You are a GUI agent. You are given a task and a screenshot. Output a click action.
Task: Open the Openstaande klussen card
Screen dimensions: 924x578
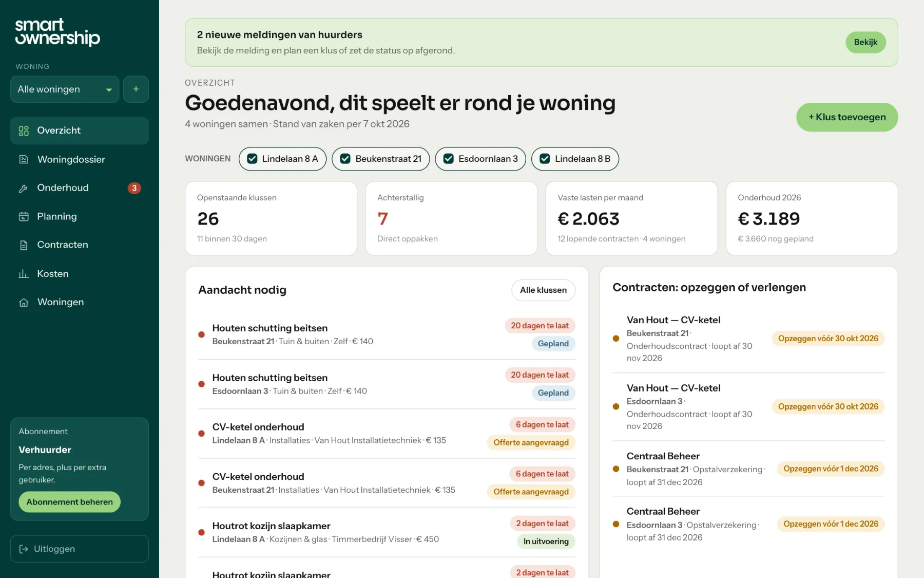coord(271,218)
